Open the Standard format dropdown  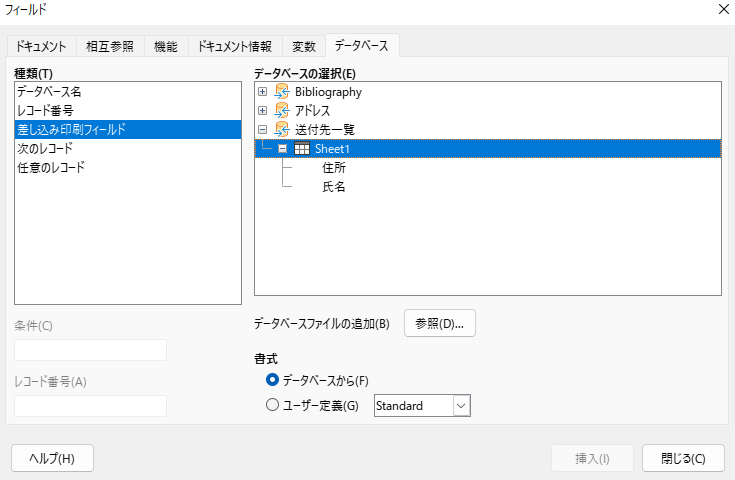461,406
